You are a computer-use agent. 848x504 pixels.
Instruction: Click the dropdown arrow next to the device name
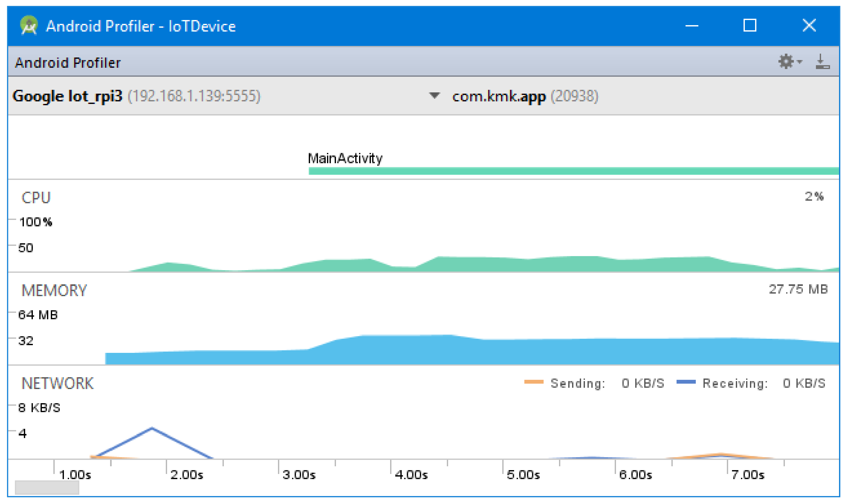pos(434,95)
